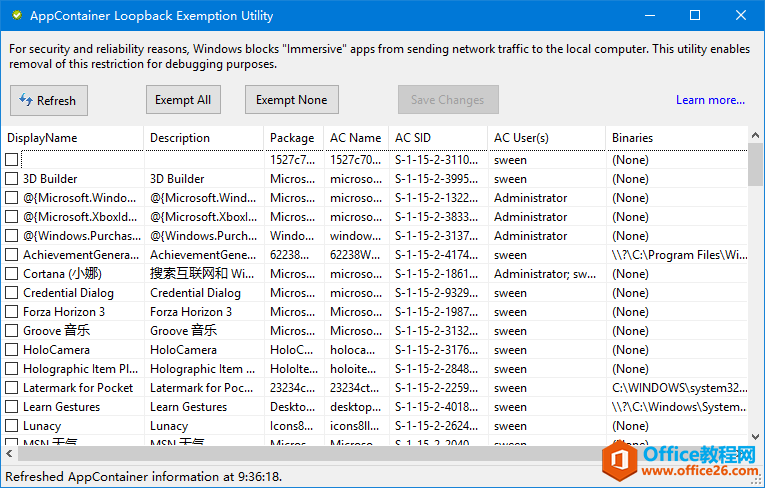Image resolution: width=765 pixels, height=488 pixels.
Task: Click the '搜索互联网和 Wi...' description cell
Action: click(x=203, y=274)
